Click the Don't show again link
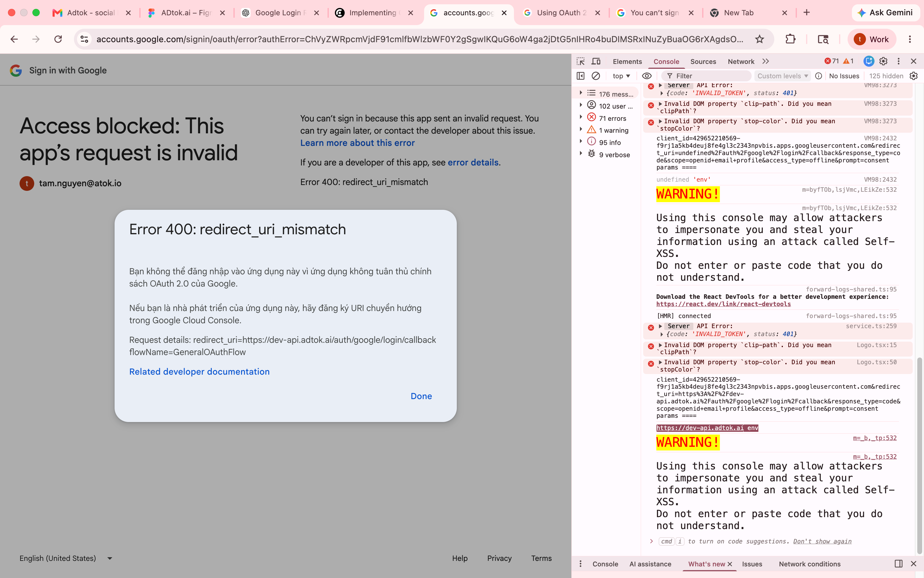Screen dimensions: 924x578 [x=823, y=541]
